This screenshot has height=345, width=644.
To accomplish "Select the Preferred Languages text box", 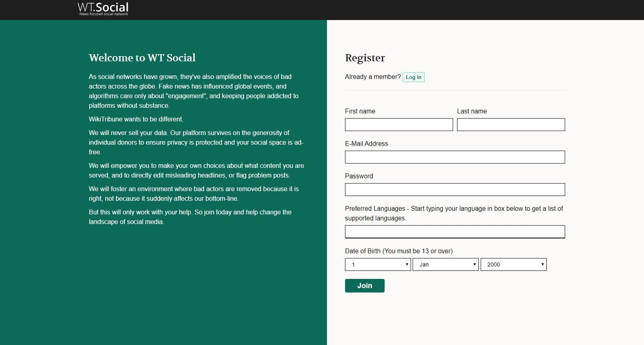I will pyautogui.click(x=455, y=232).
